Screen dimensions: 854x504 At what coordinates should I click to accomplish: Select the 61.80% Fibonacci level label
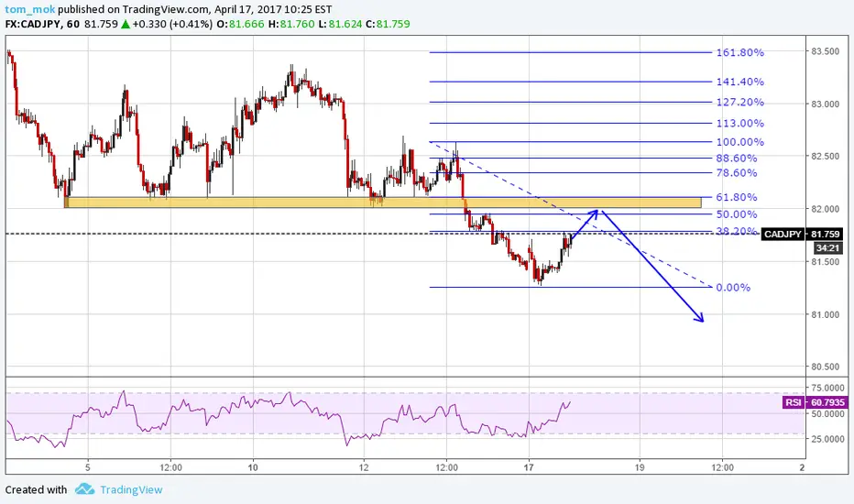pos(737,197)
